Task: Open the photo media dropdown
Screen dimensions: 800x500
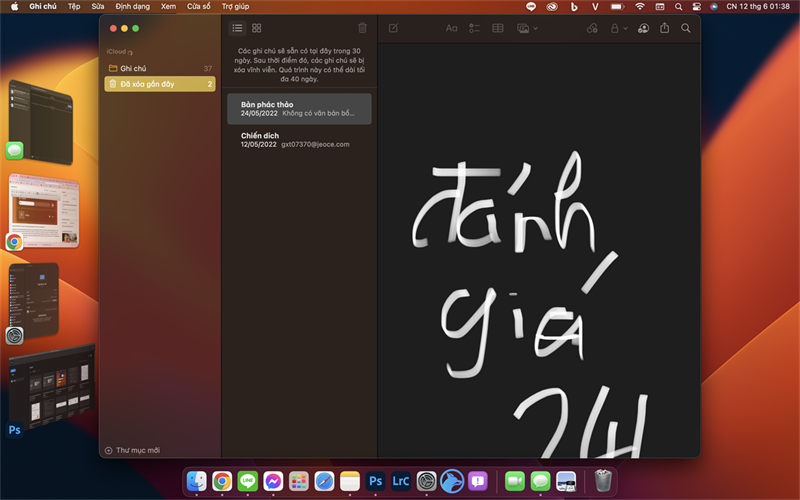Action: [x=527, y=28]
